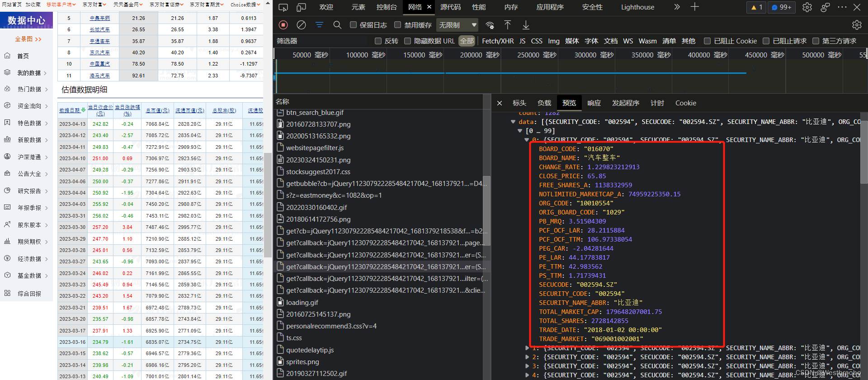The image size is (868, 380).
Task: Click the 研究报告 sidebar icon
Action: (7, 190)
